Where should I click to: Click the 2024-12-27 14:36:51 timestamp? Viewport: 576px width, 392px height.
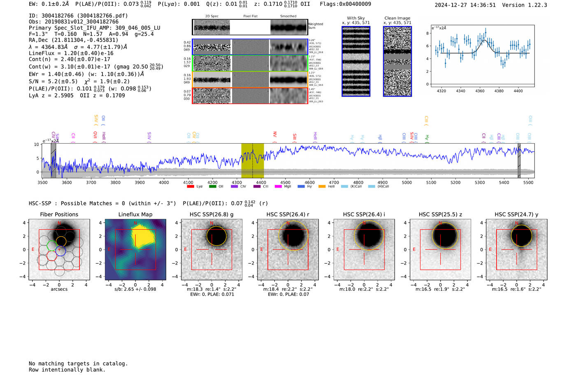(465, 5)
